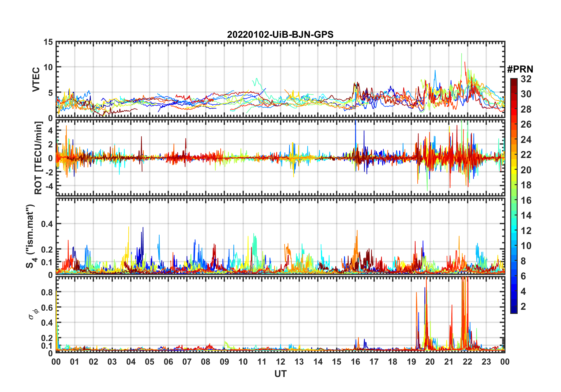Click hour 06 tick label on the UT axis
Screen dimensions: 561x392
click(x=168, y=362)
